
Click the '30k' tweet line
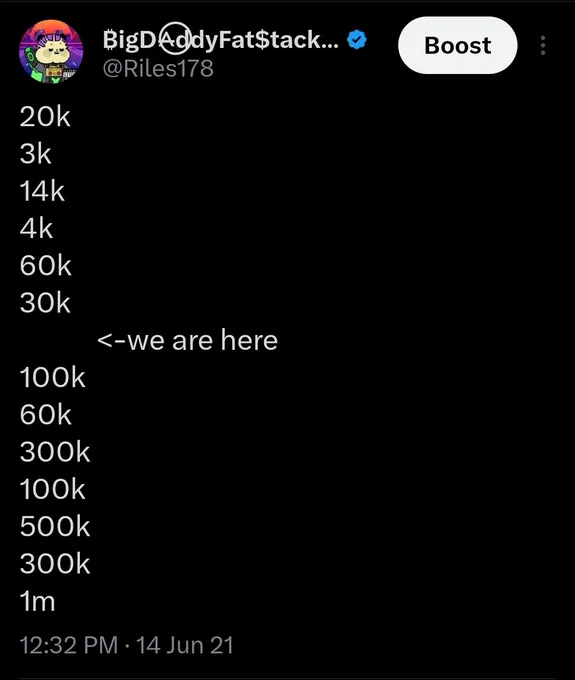pyautogui.click(x=45, y=303)
